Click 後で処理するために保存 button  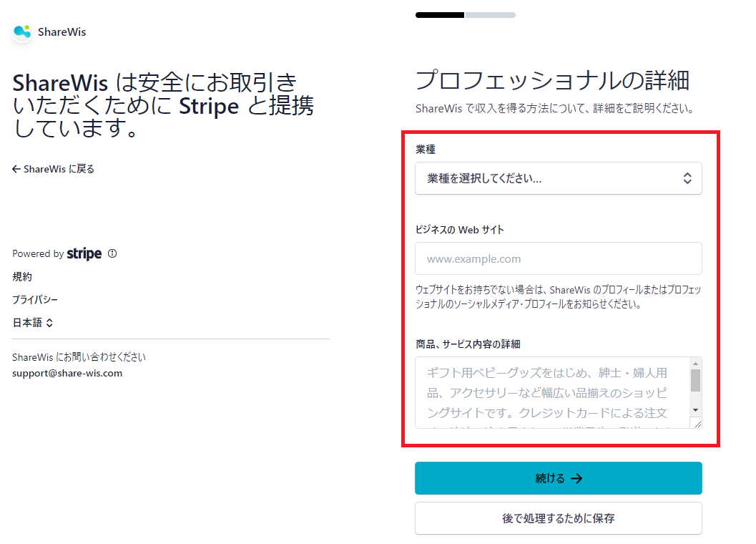click(559, 518)
